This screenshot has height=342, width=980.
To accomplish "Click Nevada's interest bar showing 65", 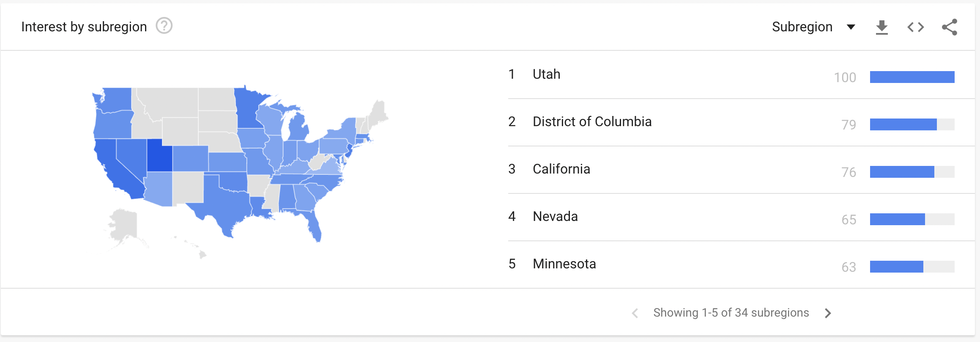I will (x=897, y=219).
